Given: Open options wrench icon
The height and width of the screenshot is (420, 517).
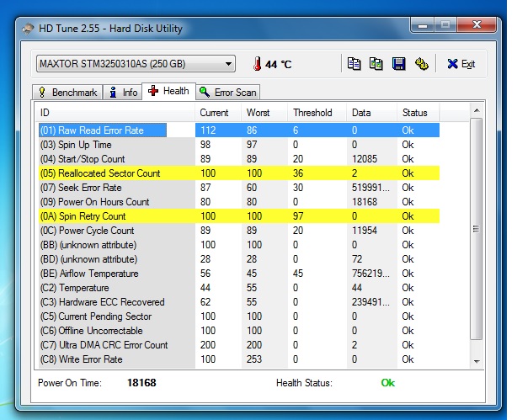Looking at the screenshot, I should (x=421, y=64).
